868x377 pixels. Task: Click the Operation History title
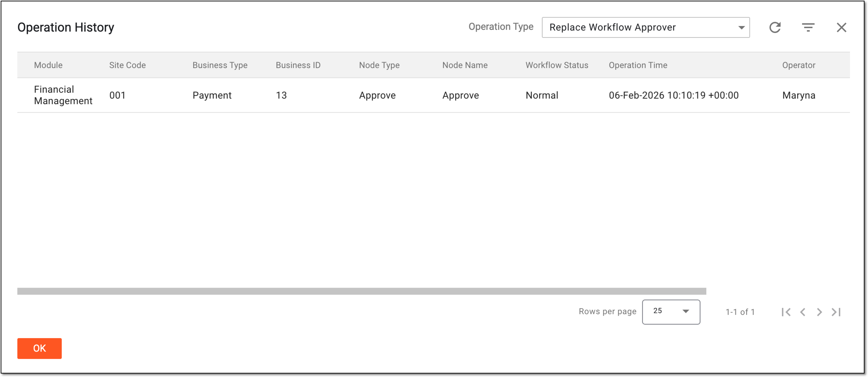(x=66, y=27)
